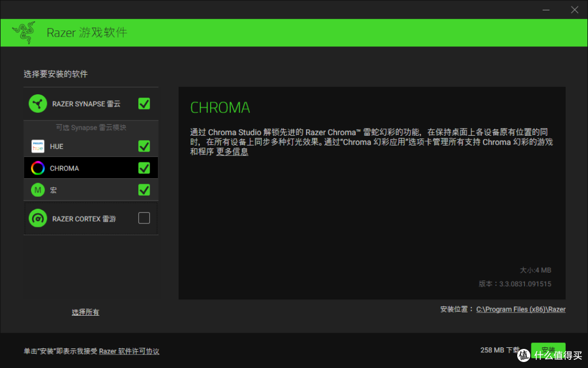Uncheck the HUE module checkbox
The width and height of the screenshot is (588, 368).
pyautogui.click(x=144, y=146)
